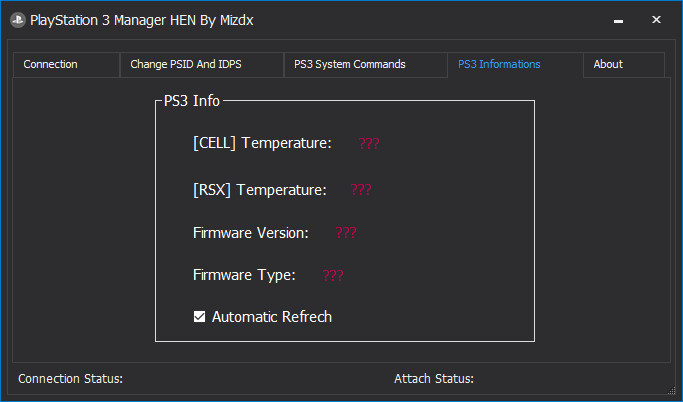The height and width of the screenshot is (402, 683).
Task: Click the PlayStation logo icon in title bar
Action: 18,20
